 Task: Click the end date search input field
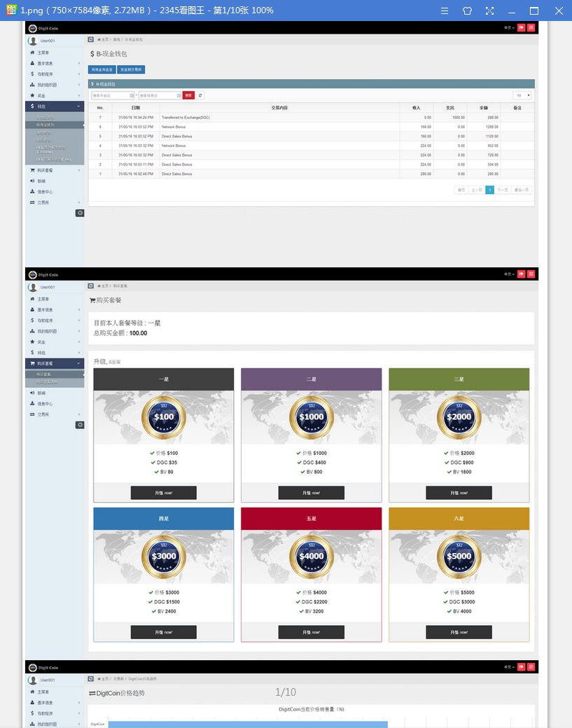point(160,95)
